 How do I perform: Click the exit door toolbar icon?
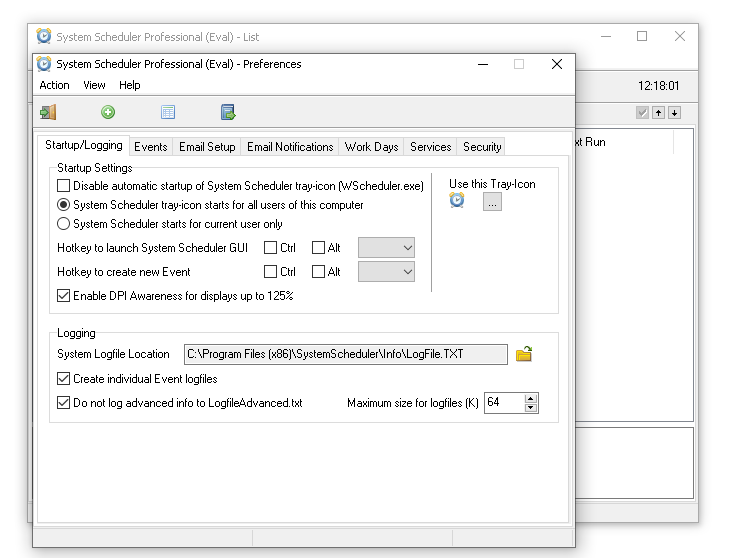coord(48,113)
